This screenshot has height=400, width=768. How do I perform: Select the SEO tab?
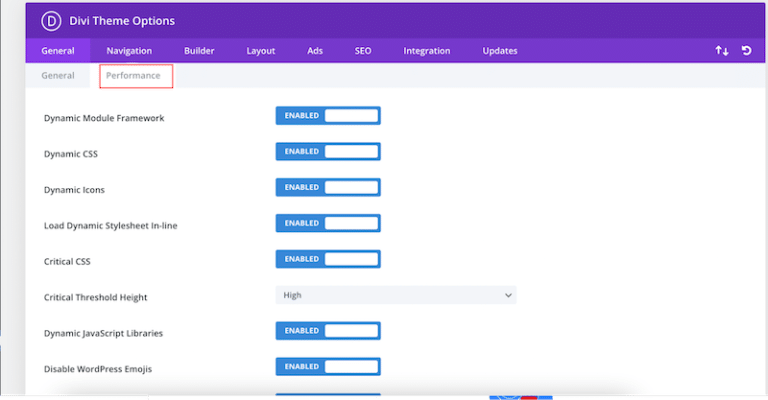pyautogui.click(x=363, y=51)
